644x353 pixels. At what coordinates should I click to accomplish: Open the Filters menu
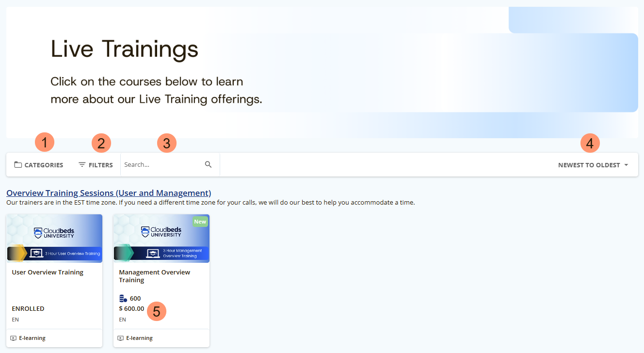(x=96, y=165)
